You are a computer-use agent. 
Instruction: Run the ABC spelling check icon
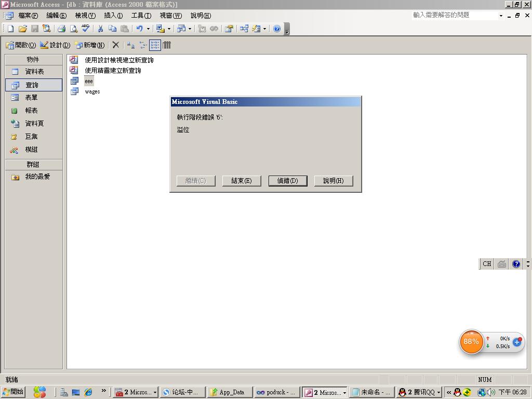coord(86,29)
